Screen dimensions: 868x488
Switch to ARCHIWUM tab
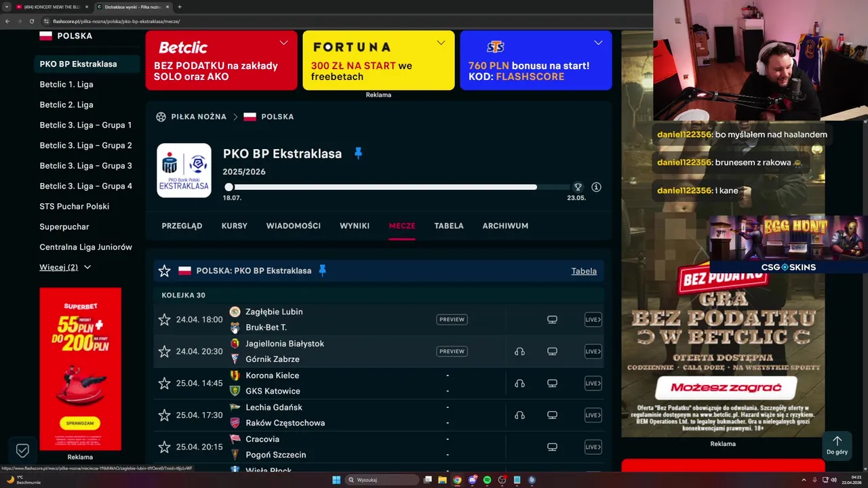click(x=505, y=226)
